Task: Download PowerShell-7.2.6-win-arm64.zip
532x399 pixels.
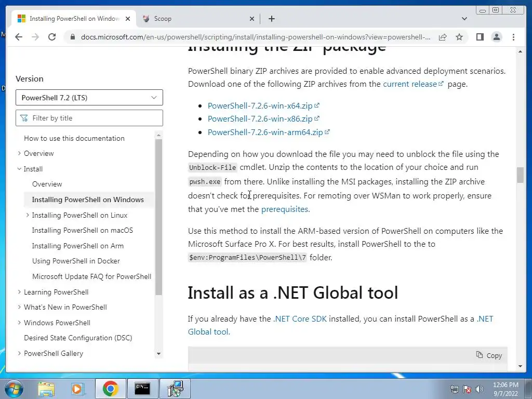Action: point(269,132)
